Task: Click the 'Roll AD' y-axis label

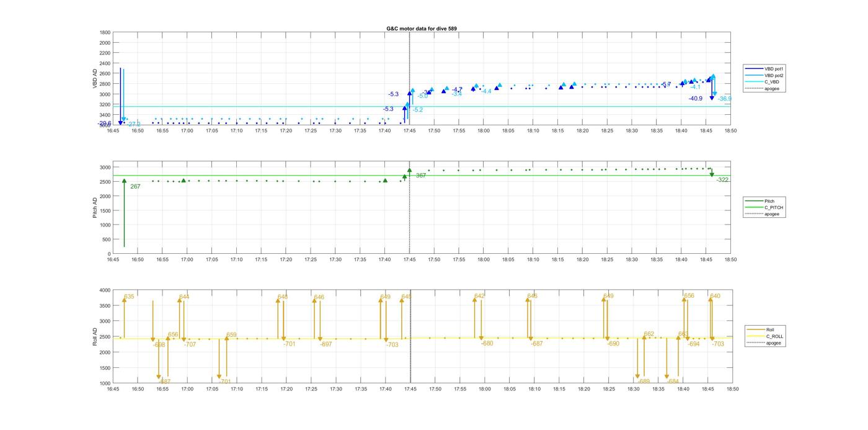Action: pyautogui.click(x=95, y=337)
